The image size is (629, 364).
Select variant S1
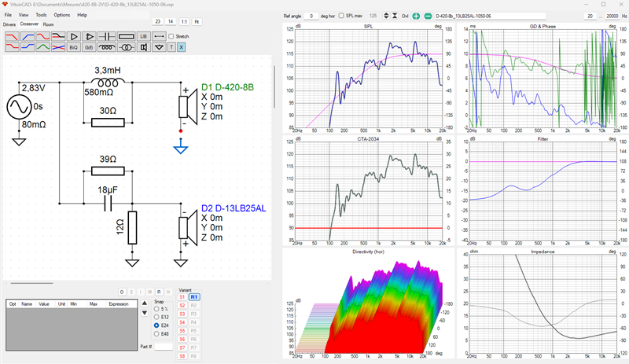pos(182,297)
